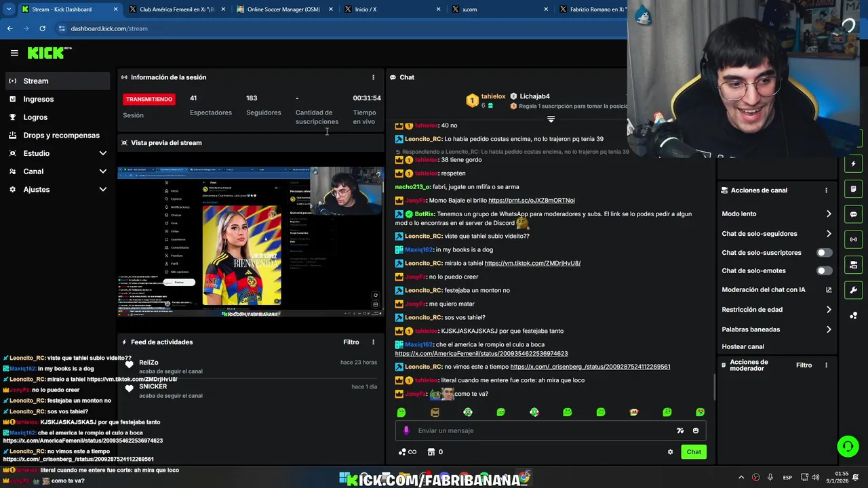Click the document panel sidebar icon
The width and height of the screenshot is (868, 488).
(853, 189)
